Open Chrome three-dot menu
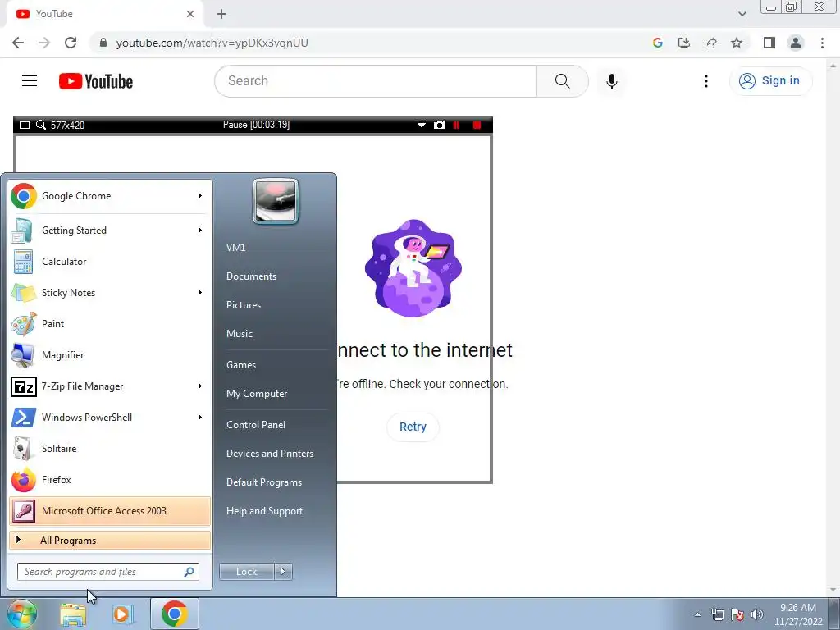The height and width of the screenshot is (630, 840). [822, 43]
